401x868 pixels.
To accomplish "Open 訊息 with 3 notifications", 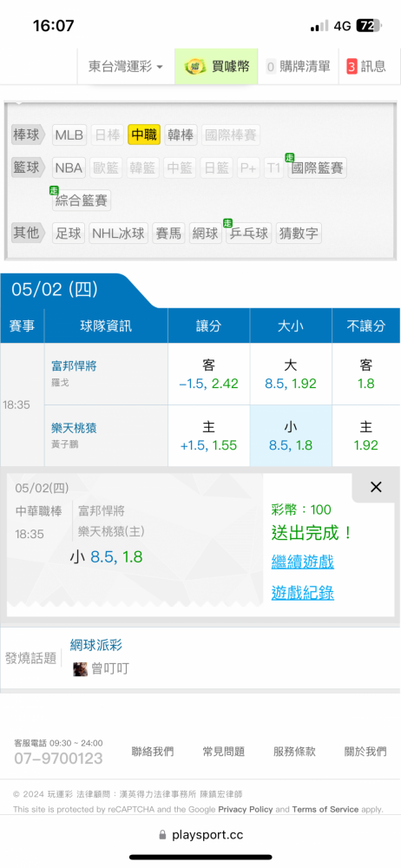I will tap(366, 67).
